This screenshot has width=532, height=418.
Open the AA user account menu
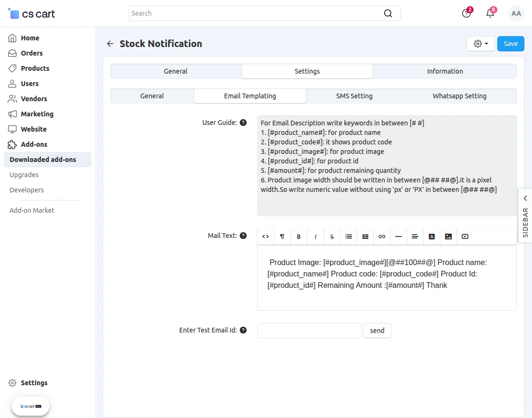(x=516, y=13)
